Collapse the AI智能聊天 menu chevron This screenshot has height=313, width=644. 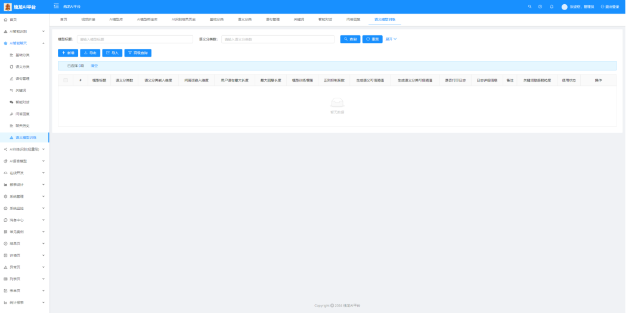pos(44,43)
